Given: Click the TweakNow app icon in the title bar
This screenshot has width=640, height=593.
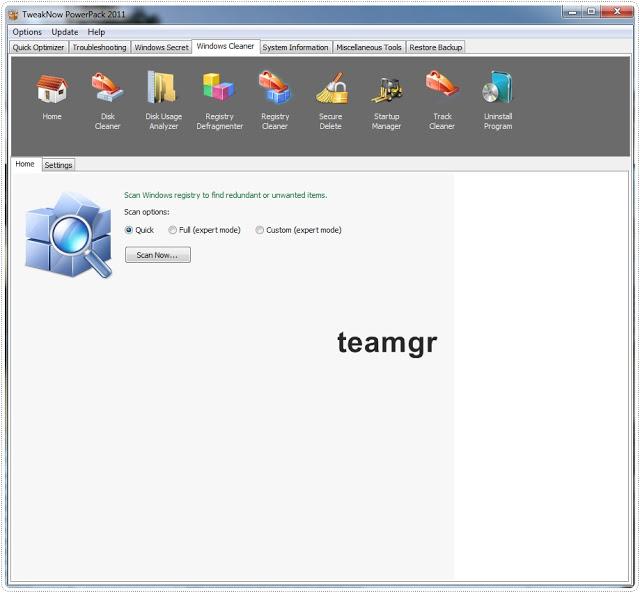Looking at the screenshot, I should [x=13, y=15].
